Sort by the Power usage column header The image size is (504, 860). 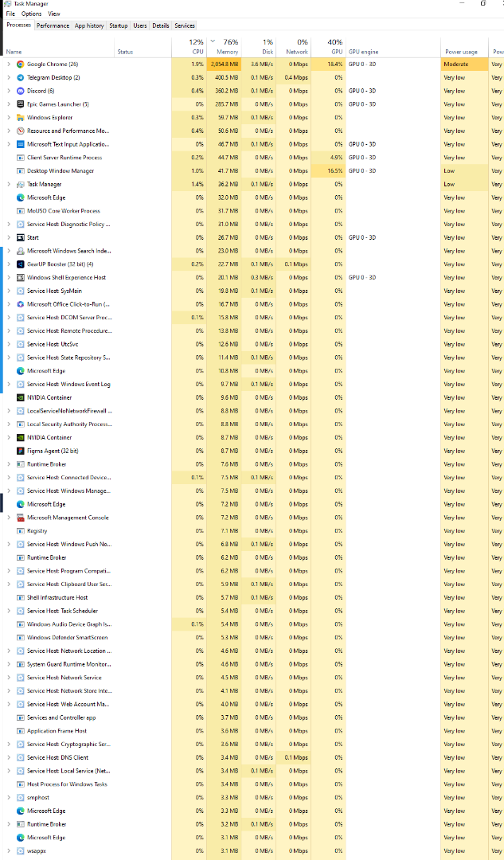pyautogui.click(x=464, y=47)
